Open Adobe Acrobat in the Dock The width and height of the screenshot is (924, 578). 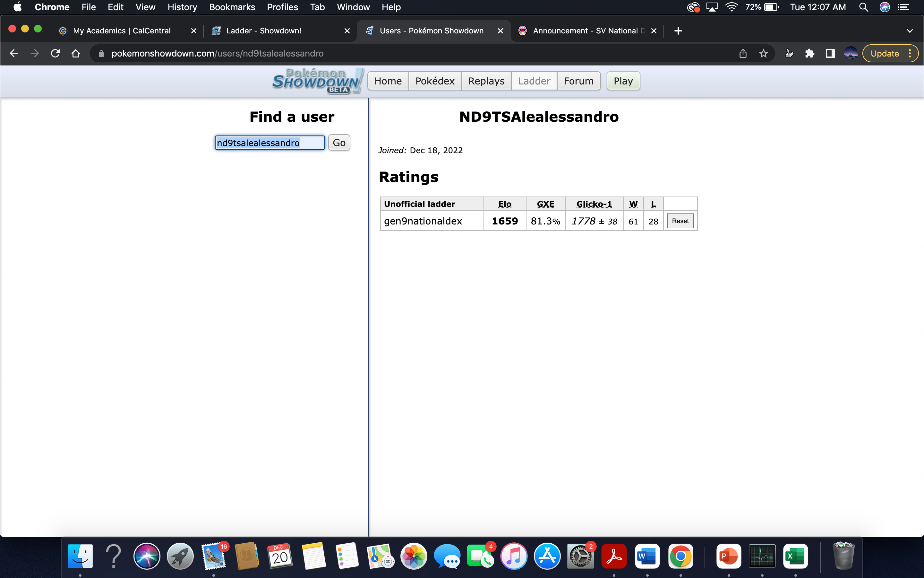[614, 556]
